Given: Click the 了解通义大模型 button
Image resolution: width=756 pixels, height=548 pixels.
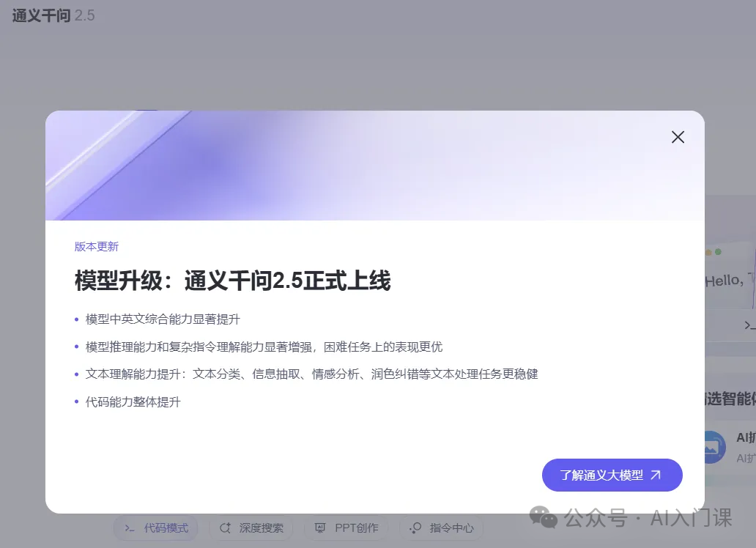Looking at the screenshot, I should coord(612,475).
